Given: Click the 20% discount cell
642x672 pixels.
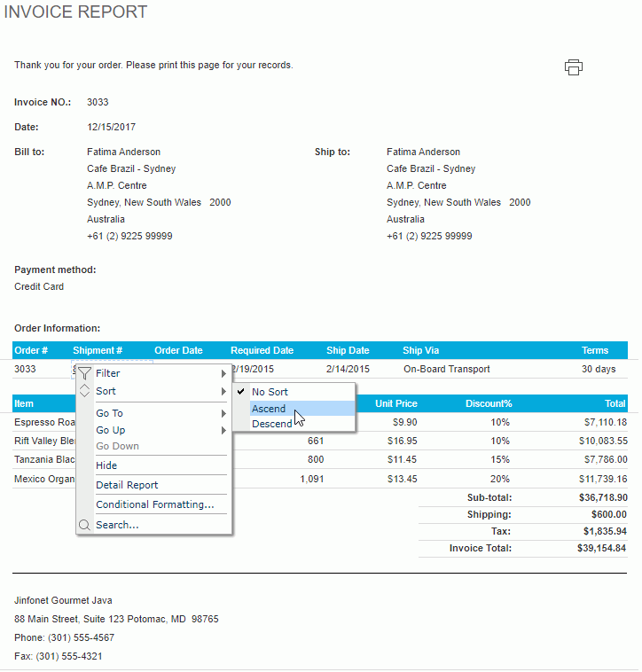Looking at the screenshot, I should click(500, 479).
